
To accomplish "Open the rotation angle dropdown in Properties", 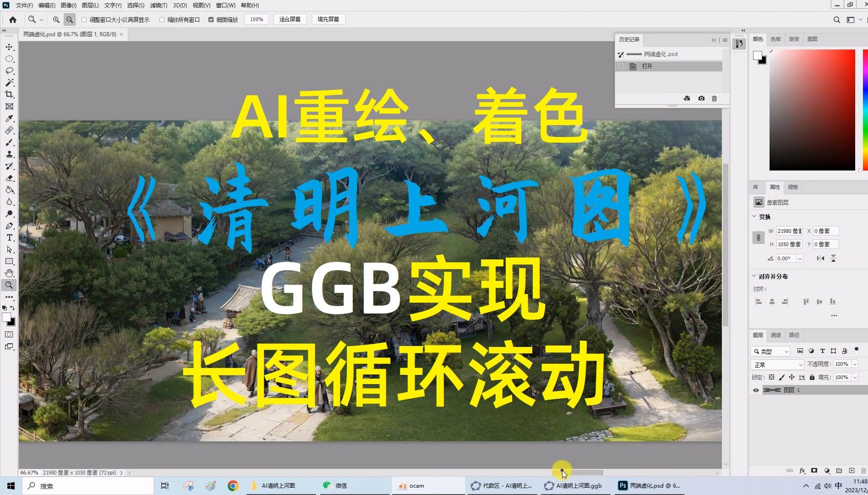I will (x=800, y=259).
